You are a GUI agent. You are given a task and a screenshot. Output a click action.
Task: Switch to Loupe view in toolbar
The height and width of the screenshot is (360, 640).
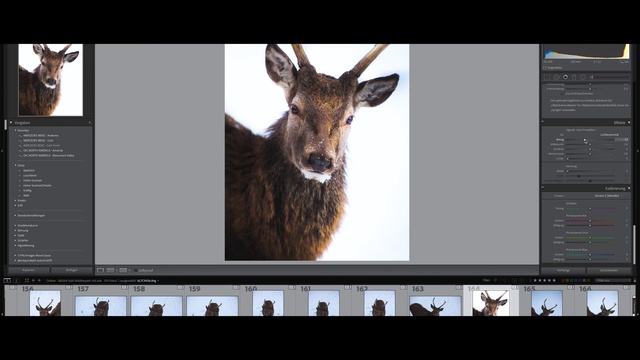click(x=100, y=270)
